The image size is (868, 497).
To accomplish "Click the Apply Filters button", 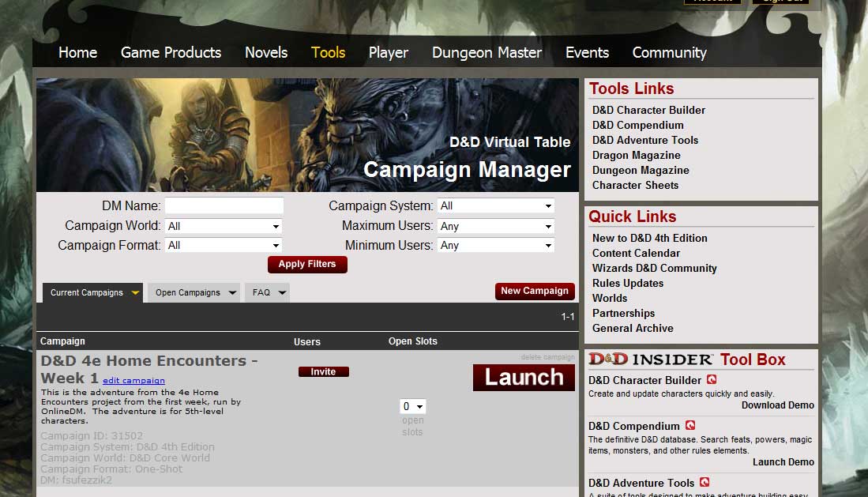I will click(307, 264).
